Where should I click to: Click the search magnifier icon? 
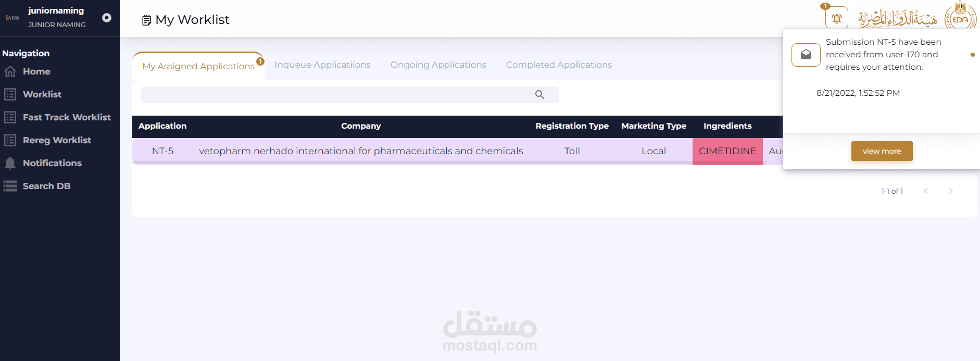click(x=539, y=95)
